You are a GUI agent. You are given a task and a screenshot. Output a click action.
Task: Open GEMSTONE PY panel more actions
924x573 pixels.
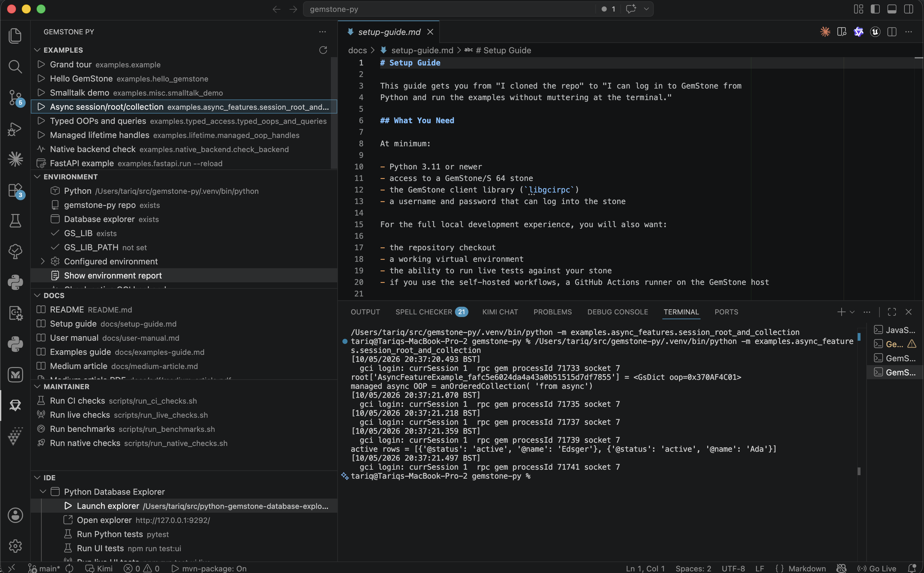click(322, 32)
